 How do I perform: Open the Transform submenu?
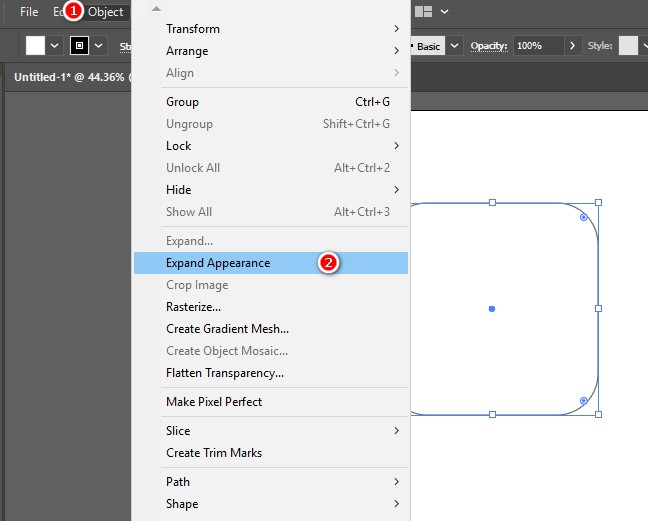point(193,29)
